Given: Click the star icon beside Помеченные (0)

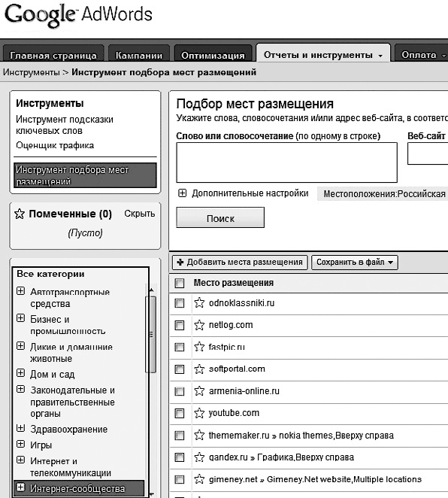Looking at the screenshot, I should coord(20,214).
